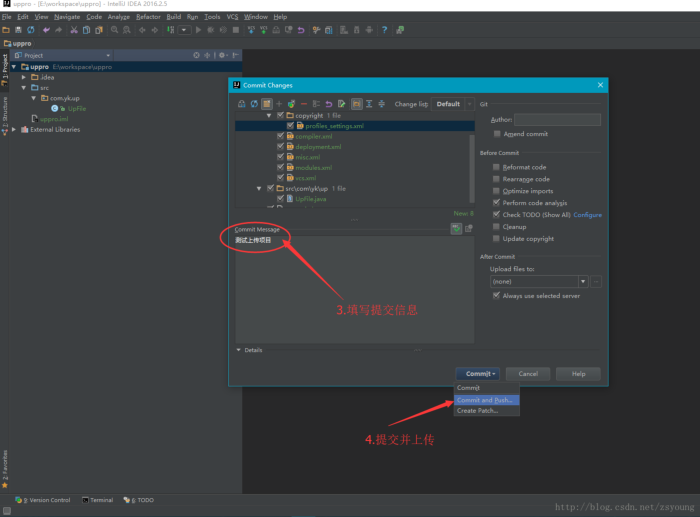Image resolution: width=700 pixels, height=517 pixels.
Task: Select Commit and Push from the menu
Action: (486, 400)
